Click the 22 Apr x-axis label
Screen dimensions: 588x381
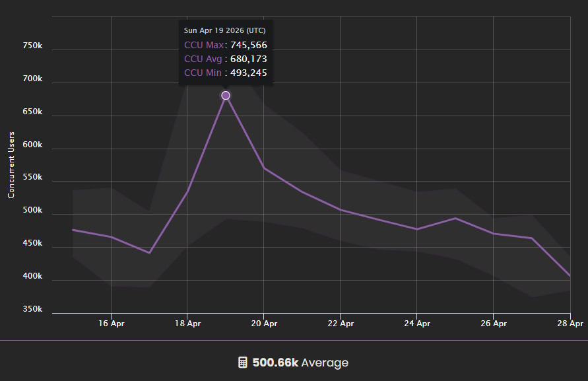click(341, 324)
